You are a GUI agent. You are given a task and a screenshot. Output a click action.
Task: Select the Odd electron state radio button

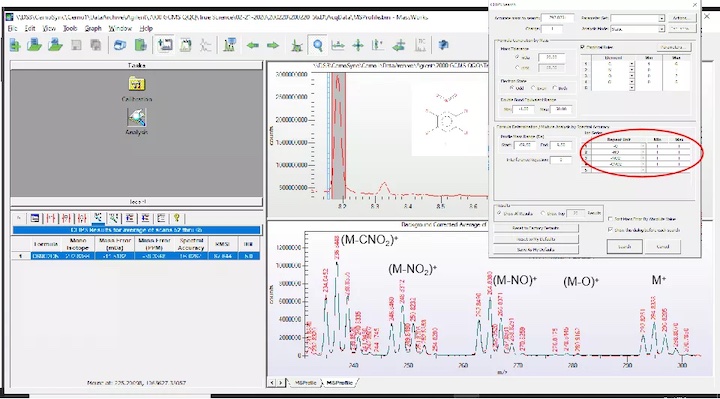[512, 88]
